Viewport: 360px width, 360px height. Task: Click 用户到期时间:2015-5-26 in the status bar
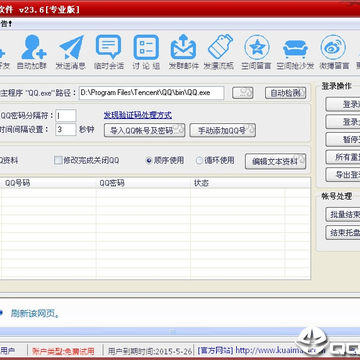[x=150, y=351]
